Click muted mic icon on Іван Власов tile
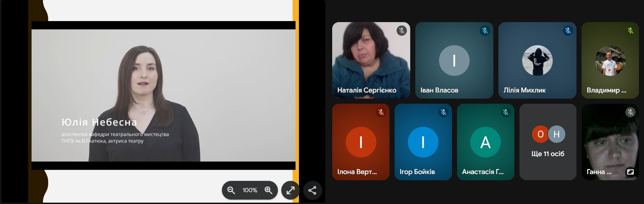 (x=485, y=31)
